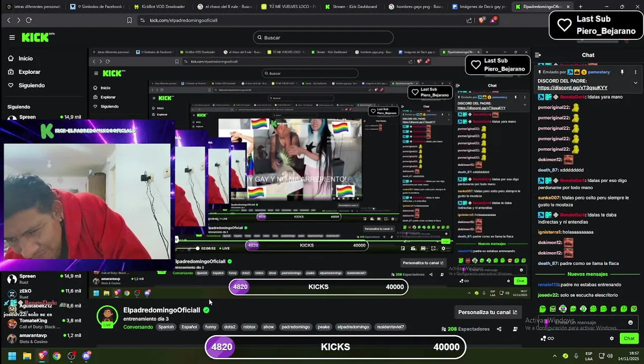Click the Buscar search field

[323, 37]
